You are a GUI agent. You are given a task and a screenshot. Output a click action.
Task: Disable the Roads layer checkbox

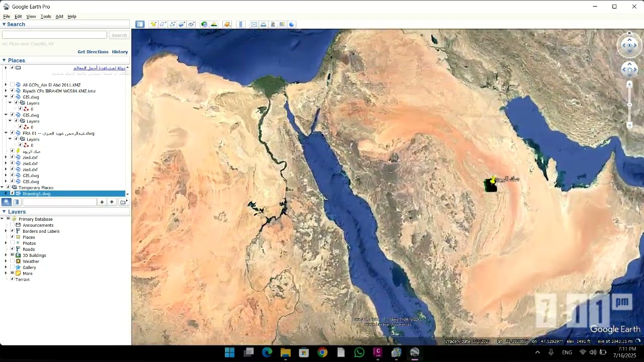[x=12, y=249]
